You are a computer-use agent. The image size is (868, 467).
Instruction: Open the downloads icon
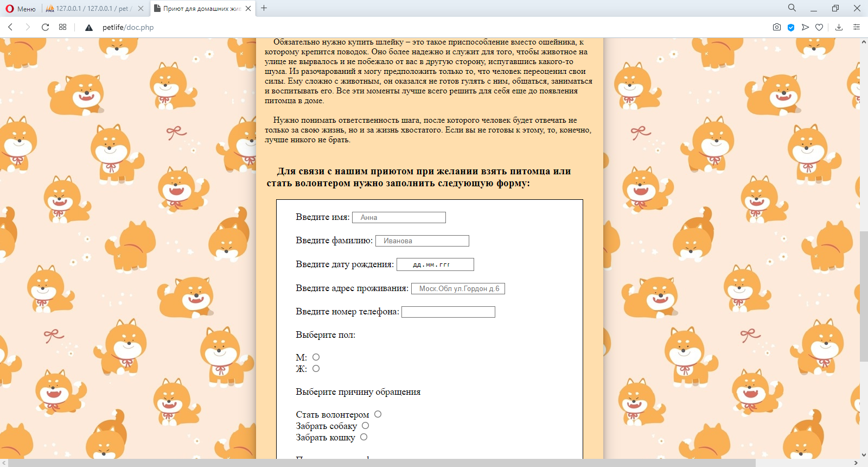[839, 27]
